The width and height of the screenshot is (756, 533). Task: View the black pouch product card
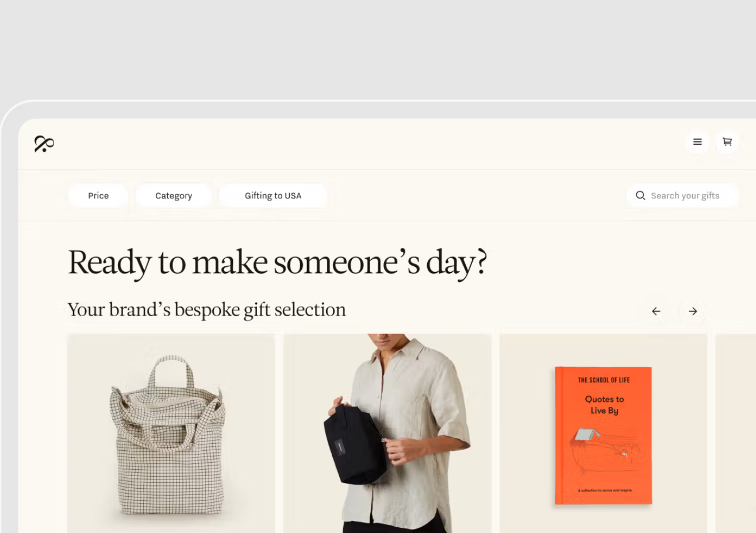(387, 434)
